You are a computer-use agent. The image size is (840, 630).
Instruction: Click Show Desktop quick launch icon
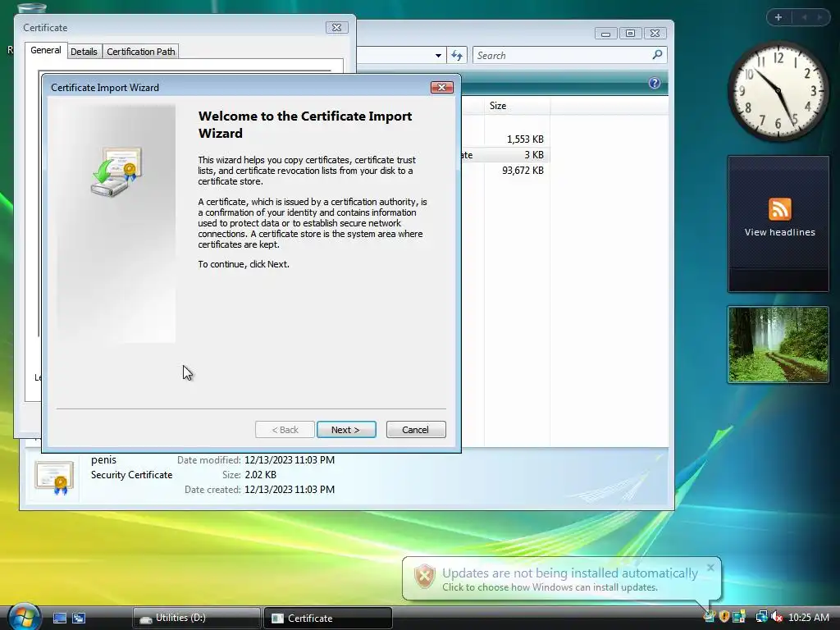[x=59, y=618]
